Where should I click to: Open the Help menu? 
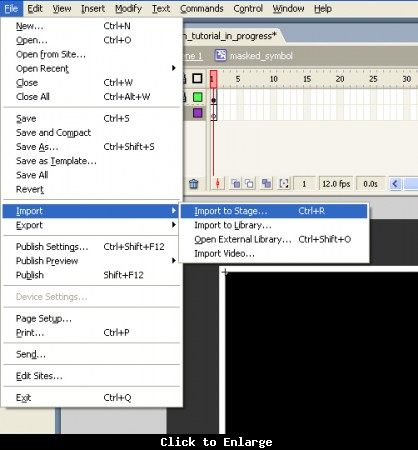coord(323,8)
